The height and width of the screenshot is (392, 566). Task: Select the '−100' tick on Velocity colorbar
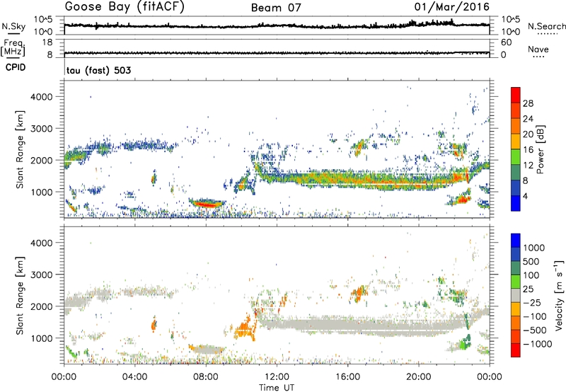tap(534, 316)
